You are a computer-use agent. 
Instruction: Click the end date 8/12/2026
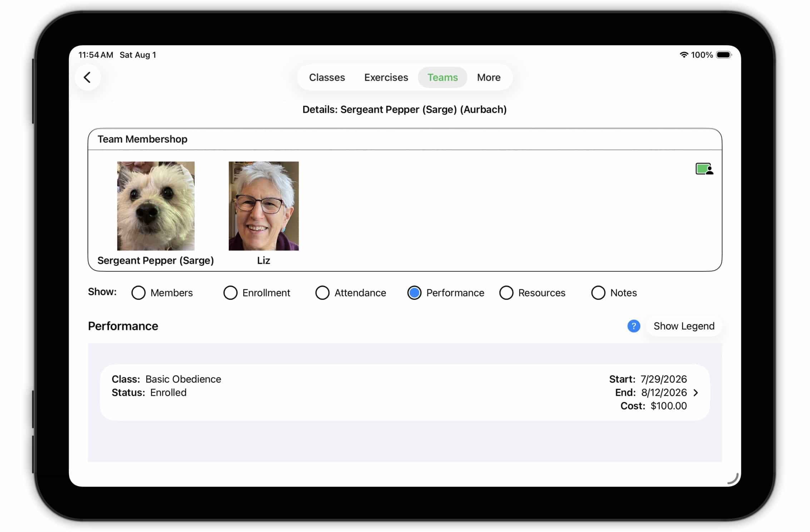[664, 393]
